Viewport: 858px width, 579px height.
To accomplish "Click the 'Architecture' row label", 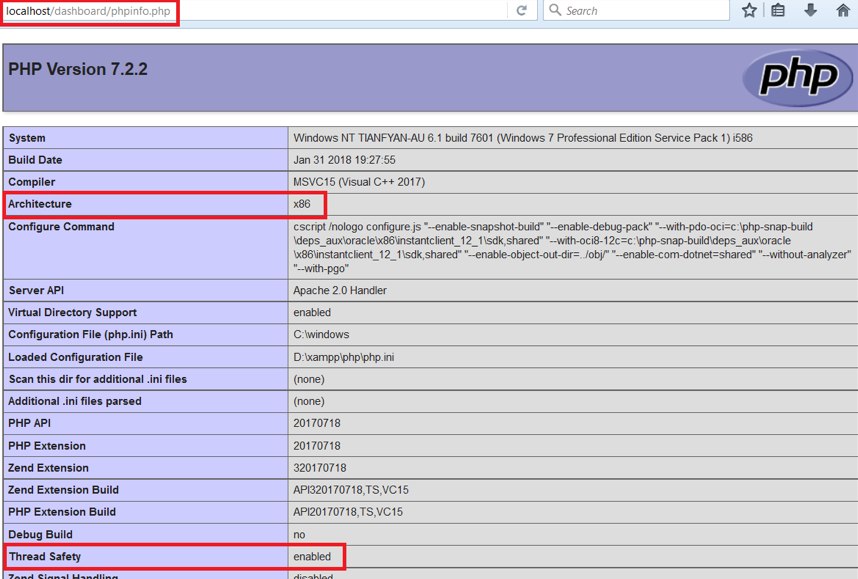I will pos(40,204).
